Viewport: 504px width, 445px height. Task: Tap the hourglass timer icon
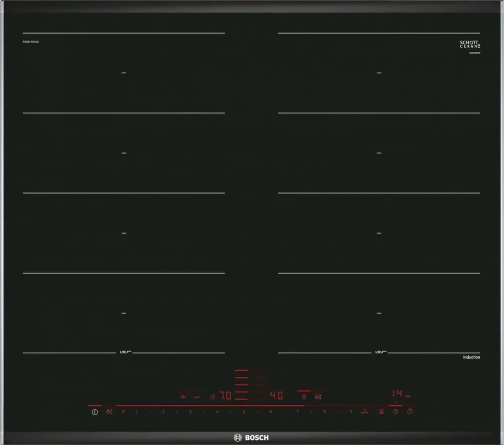tap(381, 412)
